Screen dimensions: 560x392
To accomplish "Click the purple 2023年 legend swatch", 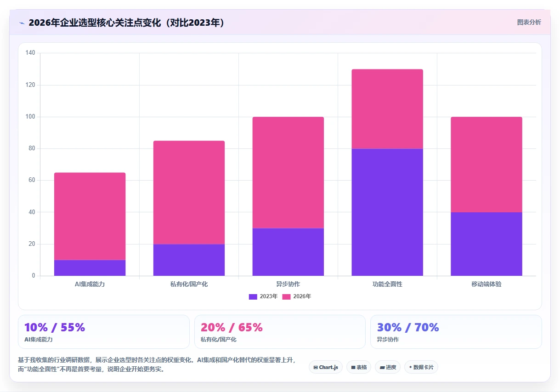I will pyautogui.click(x=253, y=296).
